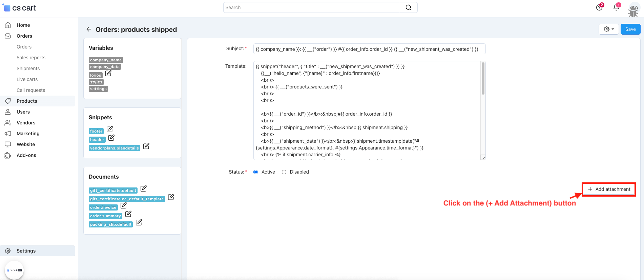The width and height of the screenshot is (644, 280).
Task: Click the template textarea resize handle
Action: pos(483,158)
